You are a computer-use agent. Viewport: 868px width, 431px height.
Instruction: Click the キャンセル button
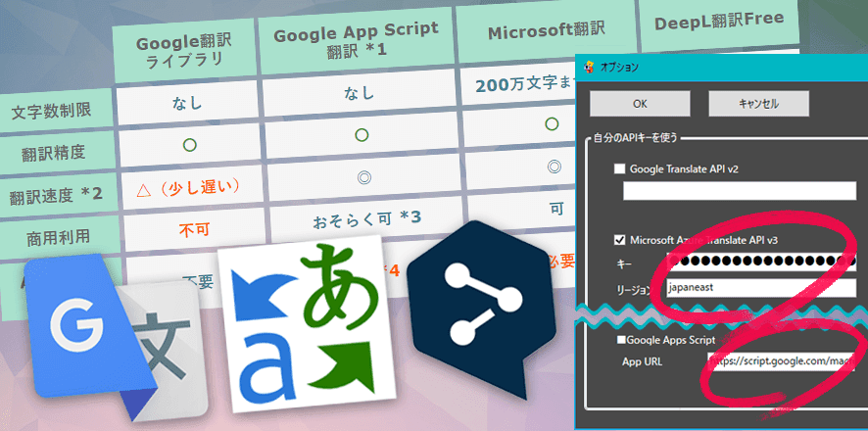758,104
